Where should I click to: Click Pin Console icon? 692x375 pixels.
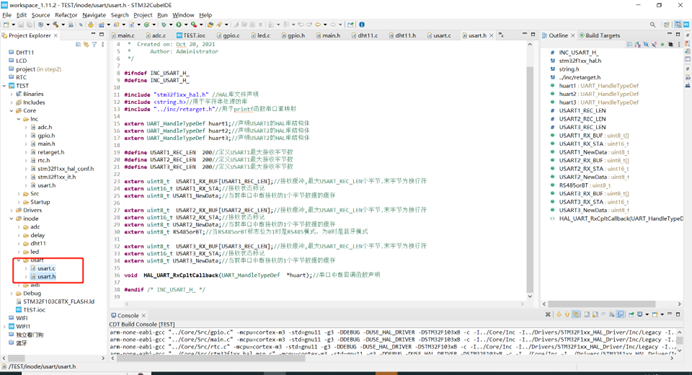(632, 315)
